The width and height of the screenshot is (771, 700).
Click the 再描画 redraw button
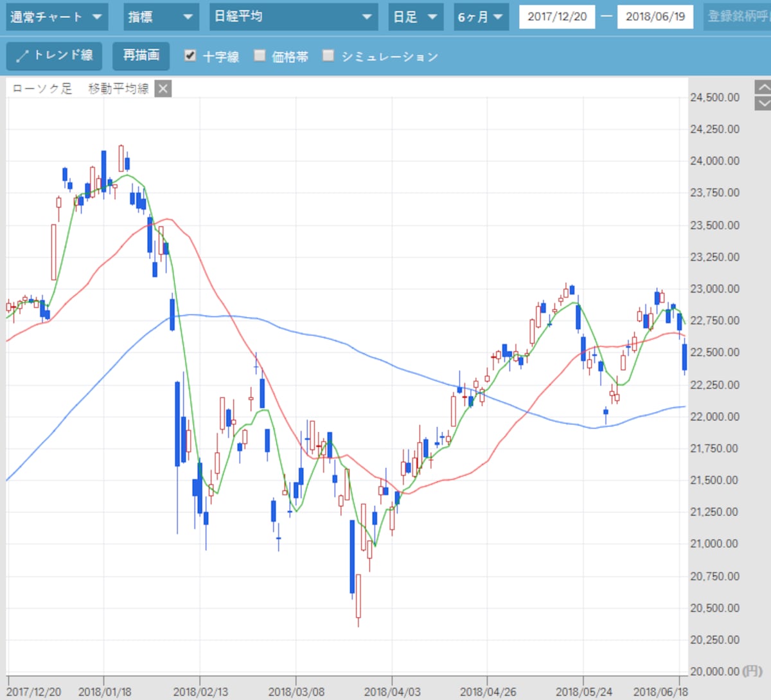pyautogui.click(x=141, y=56)
